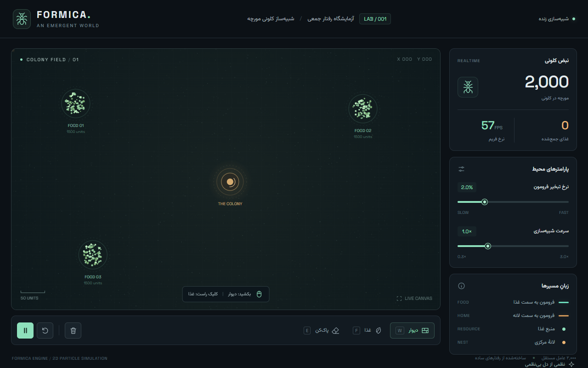The image size is (588, 368).
Task: Click the collected food value 0
Action: [x=565, y=125]
